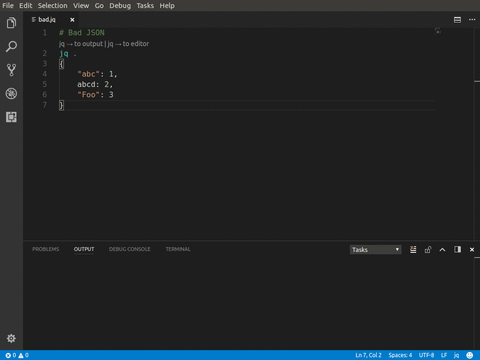480x360 pixels.
Task: Click the feedback smiley icon
Action: click(x=470, y=355)
